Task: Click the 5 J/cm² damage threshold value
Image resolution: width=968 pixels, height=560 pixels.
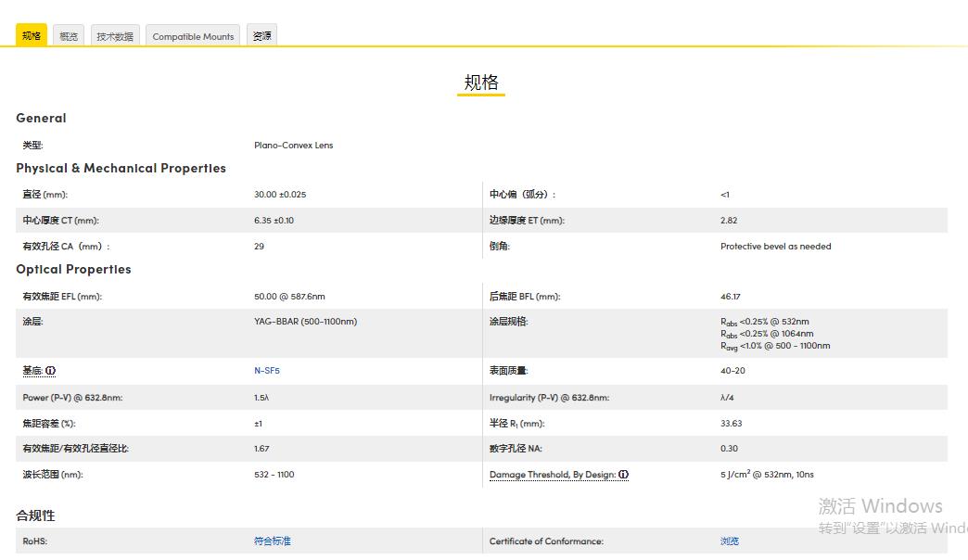Action: click(x=767, y=475)
